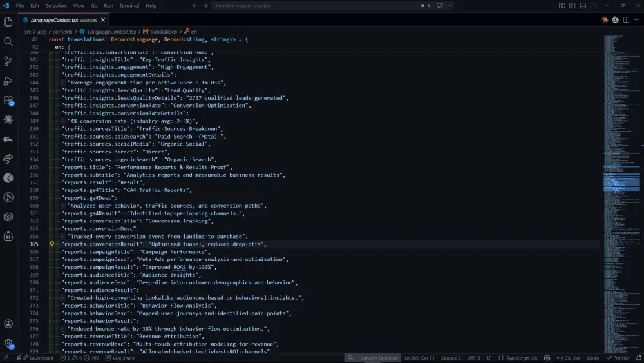This screenshot has width=644, height=363.
Task: Click line number 365 in gutter
Action: [x=33, y=244]
